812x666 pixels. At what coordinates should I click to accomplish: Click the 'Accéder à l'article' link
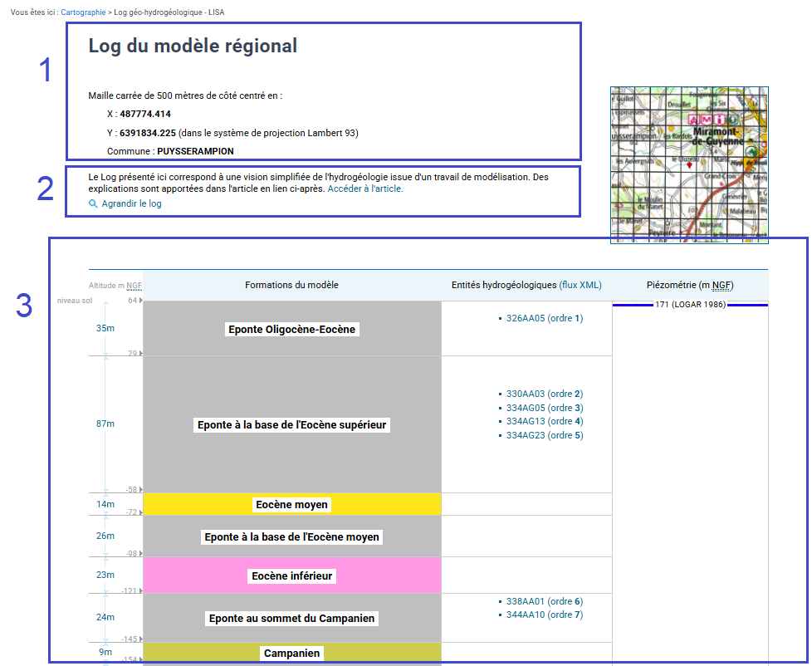365,189
